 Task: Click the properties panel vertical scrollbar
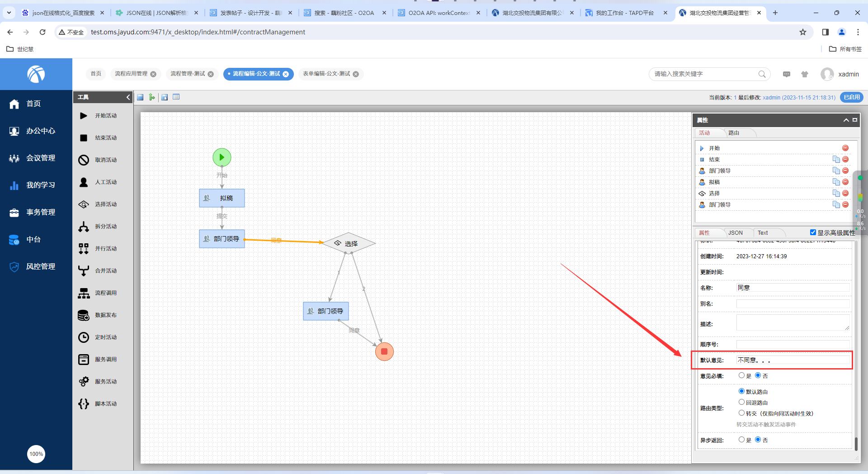tap(856, 443)
